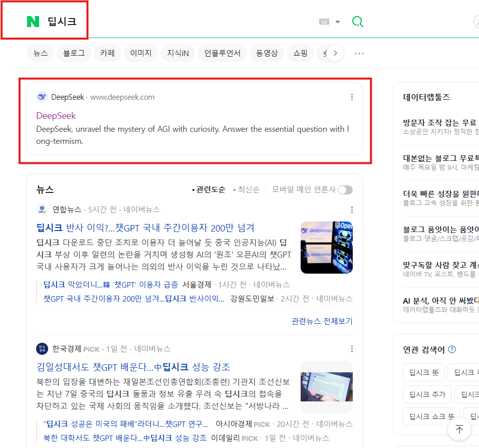The width and height of the screenshot is (479, 448).
Task: Select the 지식iN tab
Action: [178, 53]
